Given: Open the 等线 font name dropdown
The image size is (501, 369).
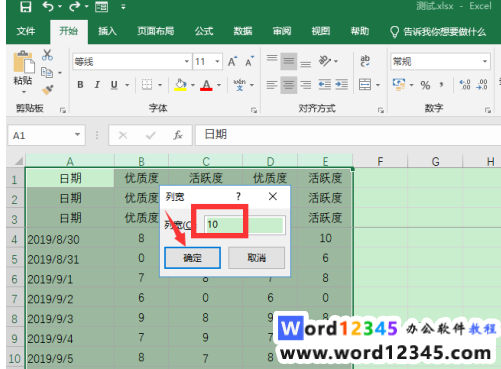Looking at the screenshot, I should (187, 61).
